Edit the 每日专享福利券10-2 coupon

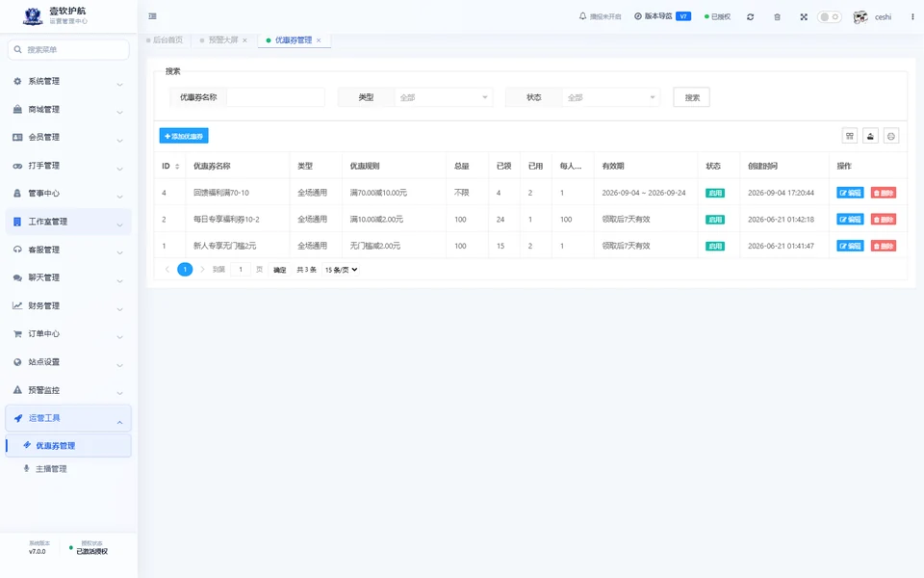click(x=850, y=220)
